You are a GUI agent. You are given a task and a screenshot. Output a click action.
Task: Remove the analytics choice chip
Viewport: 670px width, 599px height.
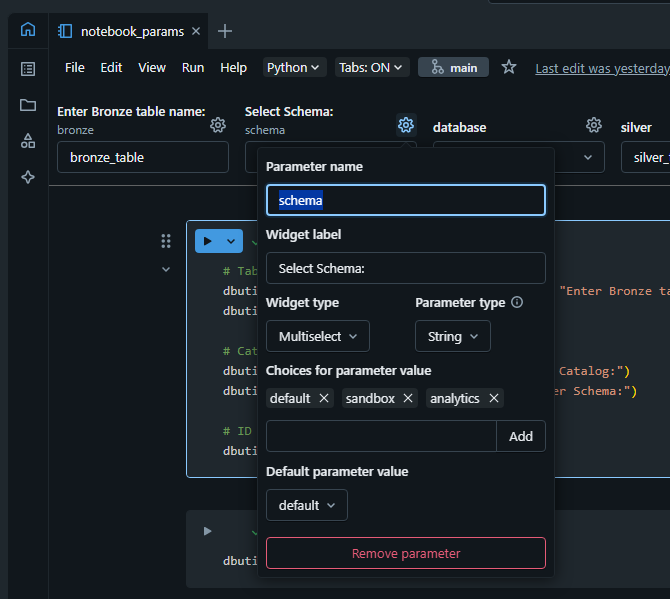click(x=494, y=398)
